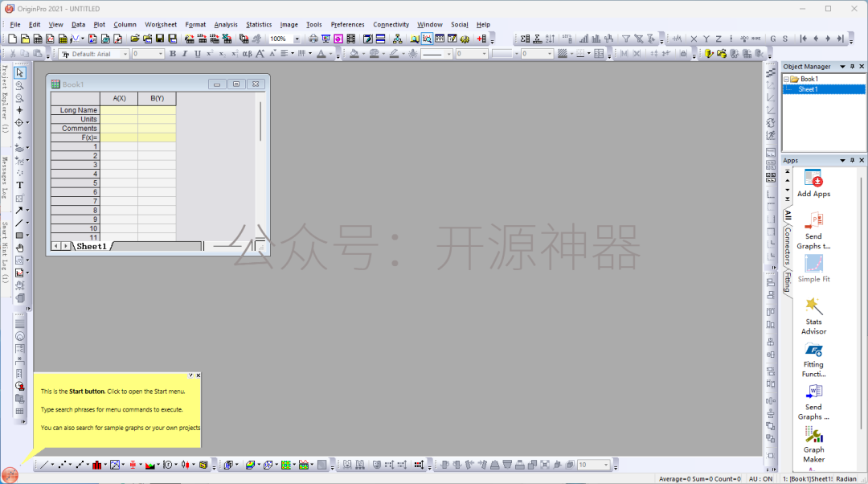868x484 pixels.
Task: Plot a column chart
Action: coord(97,466)
